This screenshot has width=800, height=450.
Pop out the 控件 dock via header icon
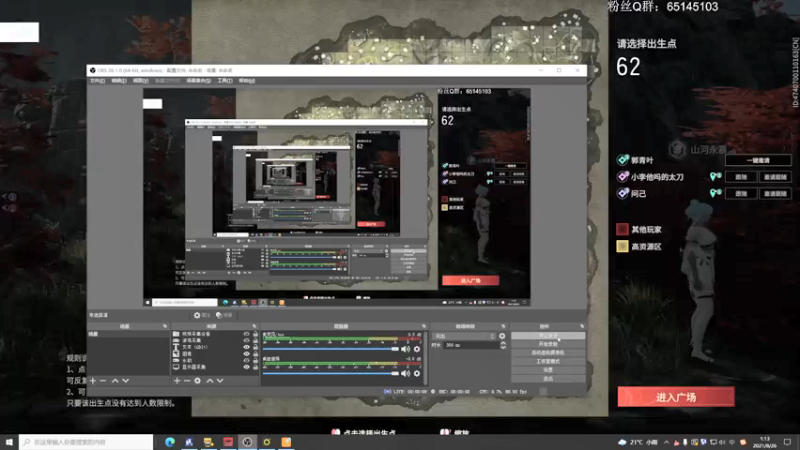(582, 326)
